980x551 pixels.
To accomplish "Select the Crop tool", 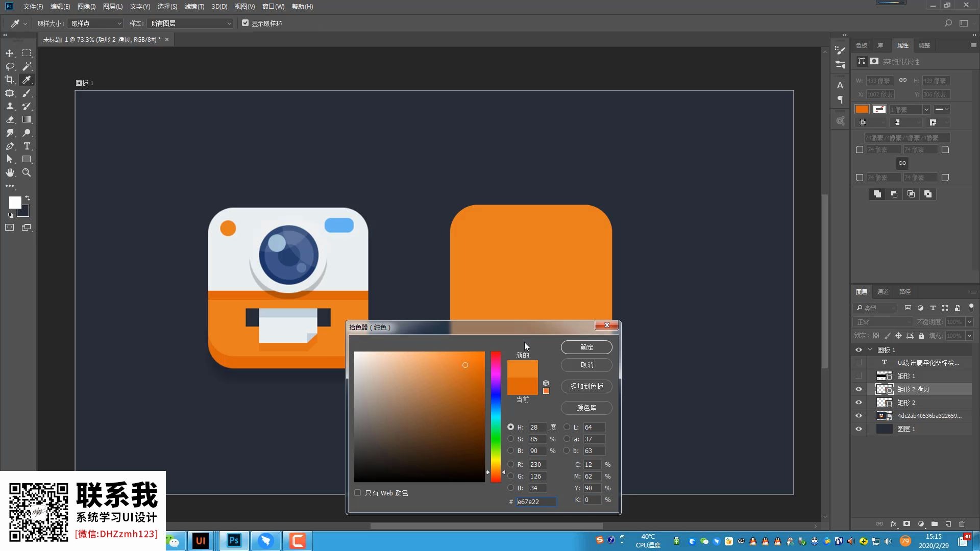I will click(10, 80).
